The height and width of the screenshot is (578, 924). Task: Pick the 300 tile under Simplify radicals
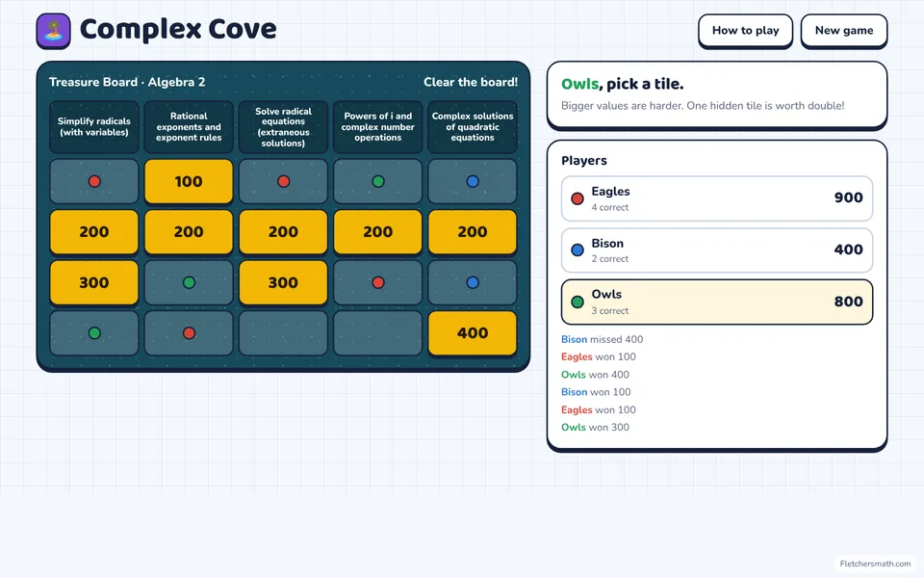[x=94, y=282]
